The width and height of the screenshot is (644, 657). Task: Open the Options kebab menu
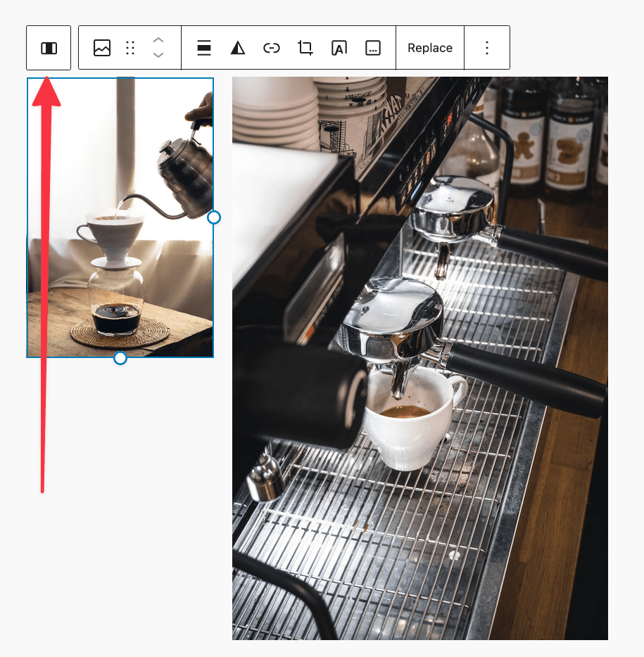487,47
